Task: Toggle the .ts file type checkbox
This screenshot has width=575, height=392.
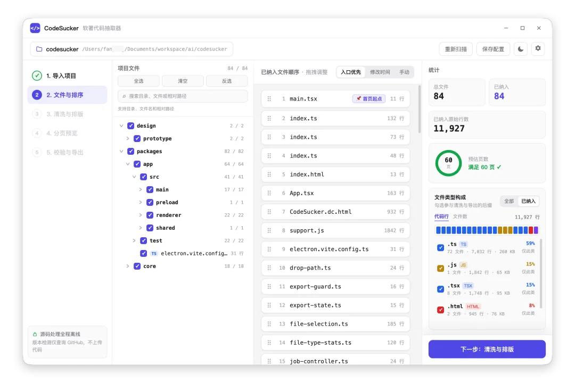Action: point(440,248)
